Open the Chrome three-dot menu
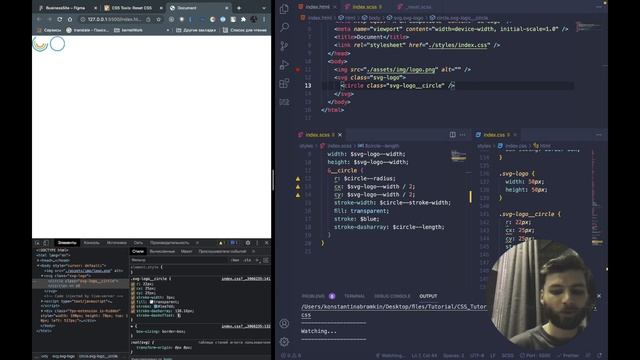 [x=264, y=19]
